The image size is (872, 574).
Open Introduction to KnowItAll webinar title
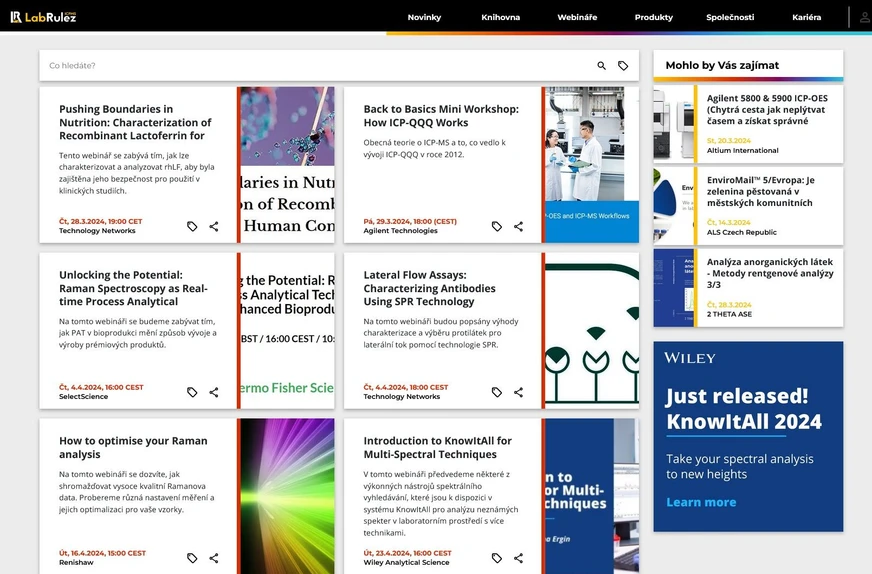point(438,447)
